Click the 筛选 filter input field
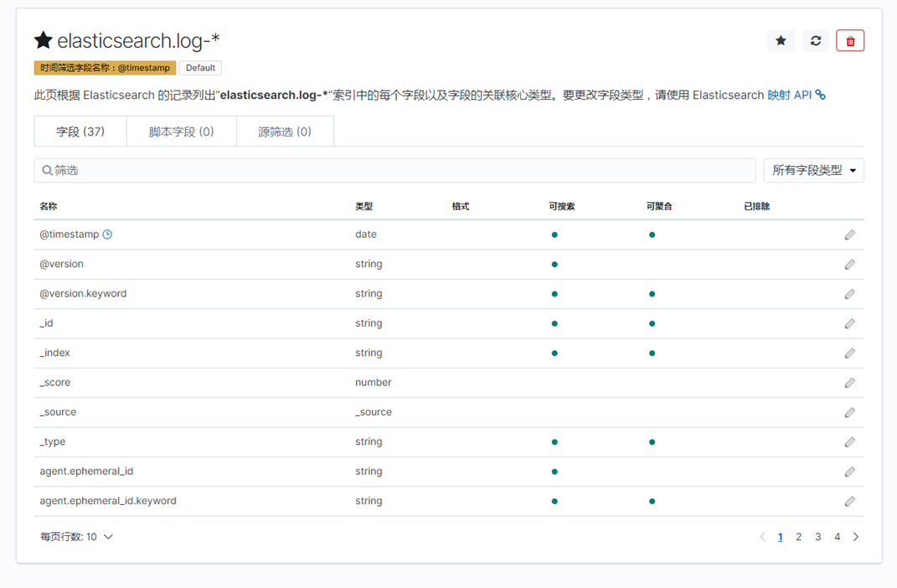Viewport: 897px width, 588px height. point(394,170)
